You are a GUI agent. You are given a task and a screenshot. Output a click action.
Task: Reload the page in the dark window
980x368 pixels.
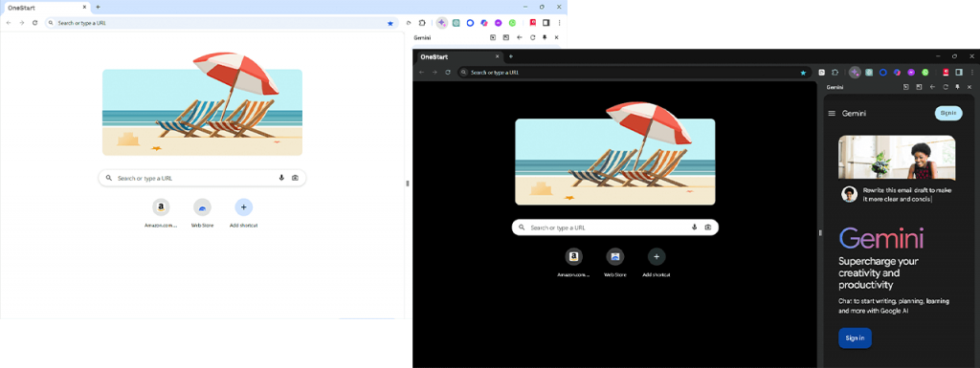click(448, 73)
